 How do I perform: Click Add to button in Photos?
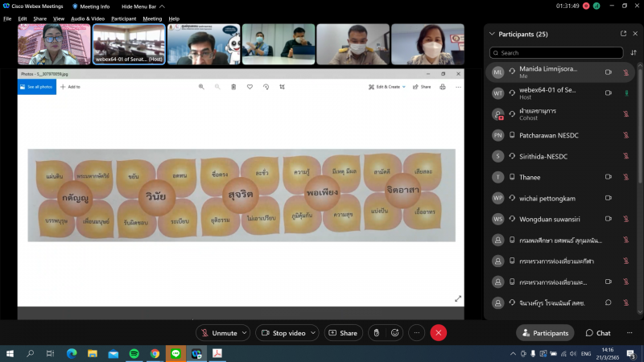[x=70, y=87]
